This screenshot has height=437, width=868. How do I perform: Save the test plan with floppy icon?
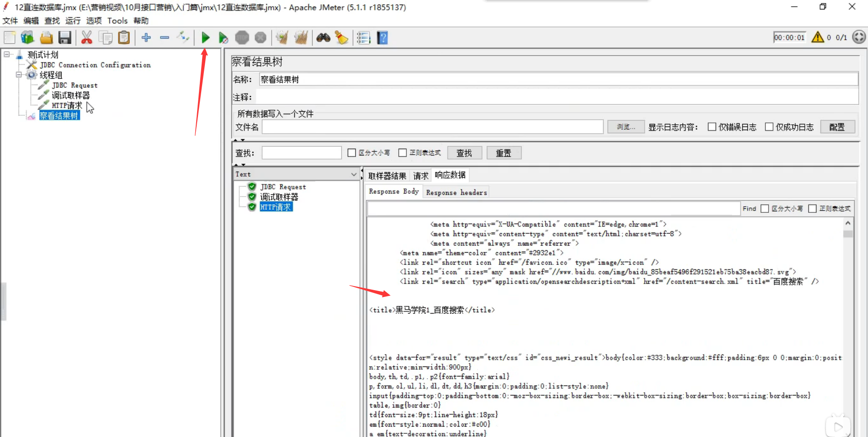point(65,38)
